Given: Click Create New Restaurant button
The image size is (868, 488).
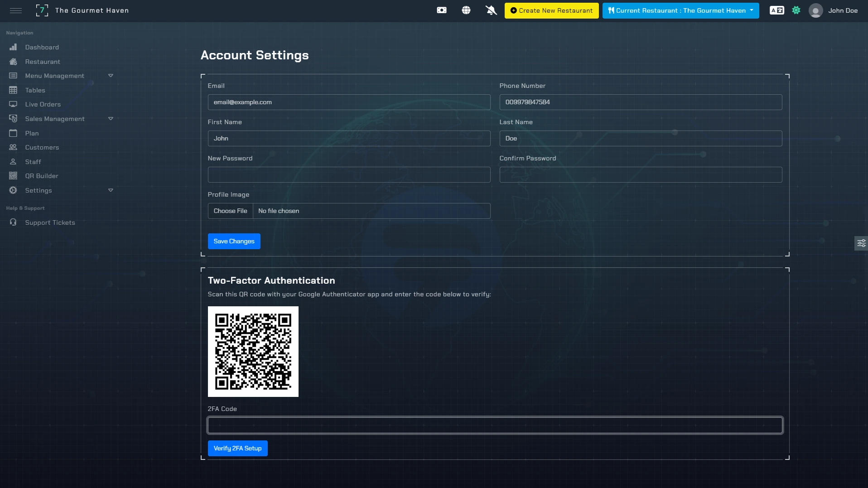Looking at the screenshot, I should coord(551,10).
